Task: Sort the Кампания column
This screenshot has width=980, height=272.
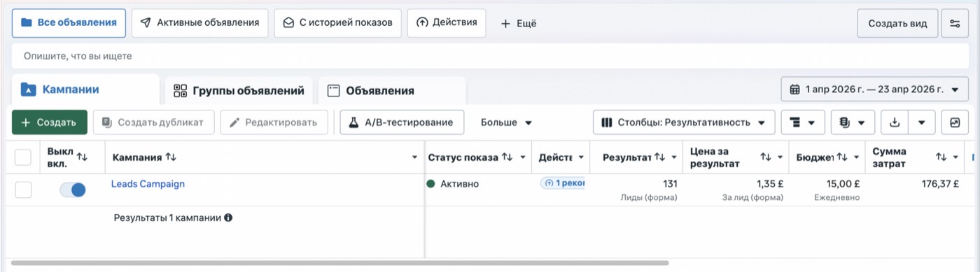Action: coord(171,157)
